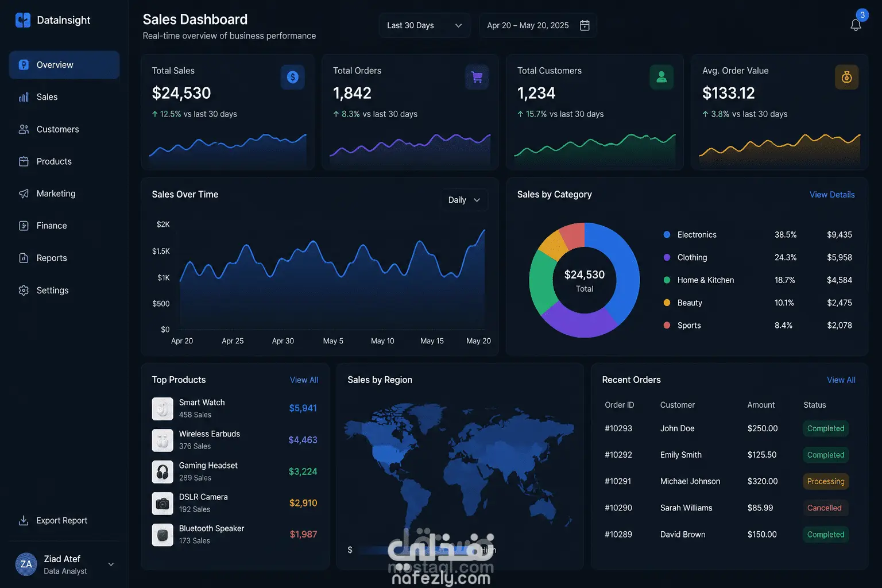Click the cart icon on Total Orders card
882x588 pixels.
click(477, 77)
